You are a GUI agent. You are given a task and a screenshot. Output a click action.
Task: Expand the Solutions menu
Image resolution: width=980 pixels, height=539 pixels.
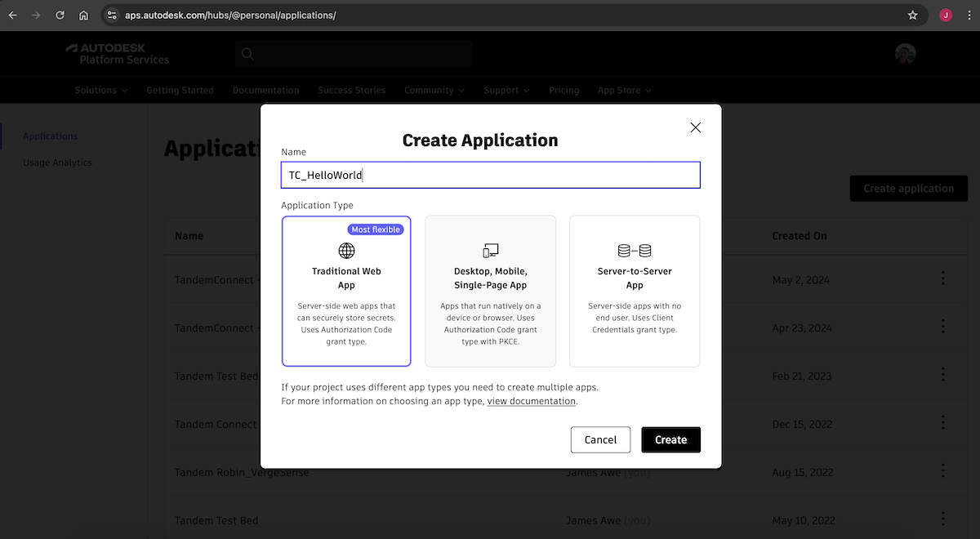coord(101,90)
